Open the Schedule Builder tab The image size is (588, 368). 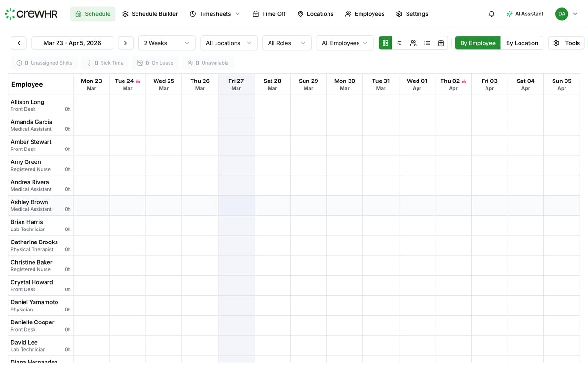(150, 14)
